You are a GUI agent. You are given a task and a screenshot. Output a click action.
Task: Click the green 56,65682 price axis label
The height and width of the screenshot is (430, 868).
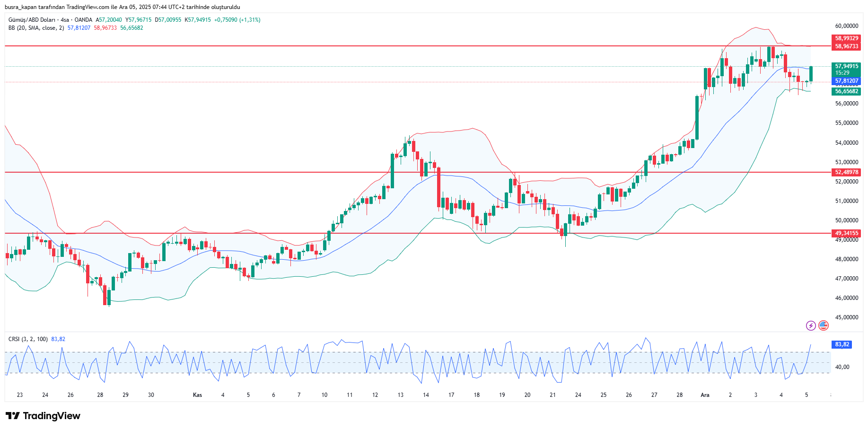(x=846, y=91)
